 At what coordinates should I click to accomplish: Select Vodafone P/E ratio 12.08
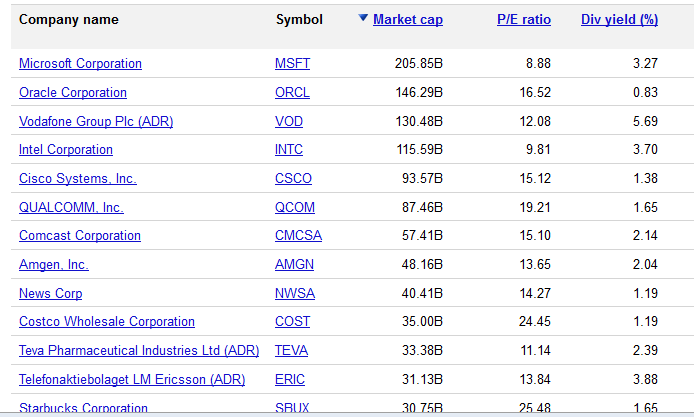(x=535, y=121)
